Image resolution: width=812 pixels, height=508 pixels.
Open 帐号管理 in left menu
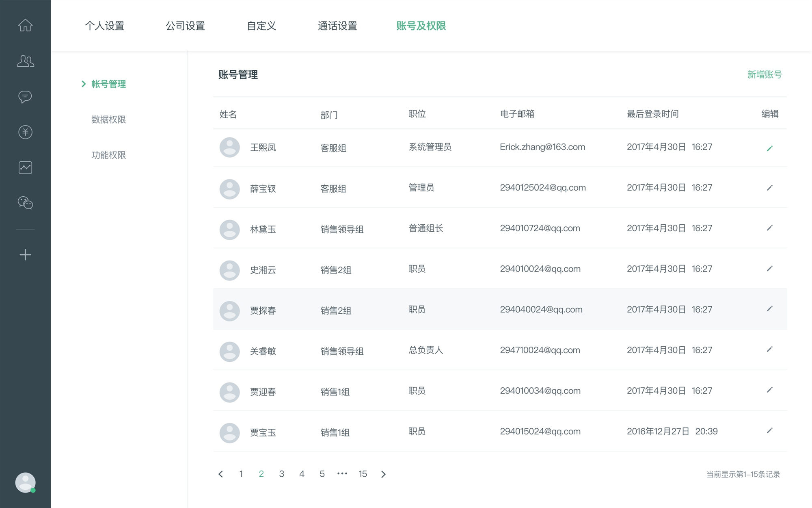tap(108, 84)
